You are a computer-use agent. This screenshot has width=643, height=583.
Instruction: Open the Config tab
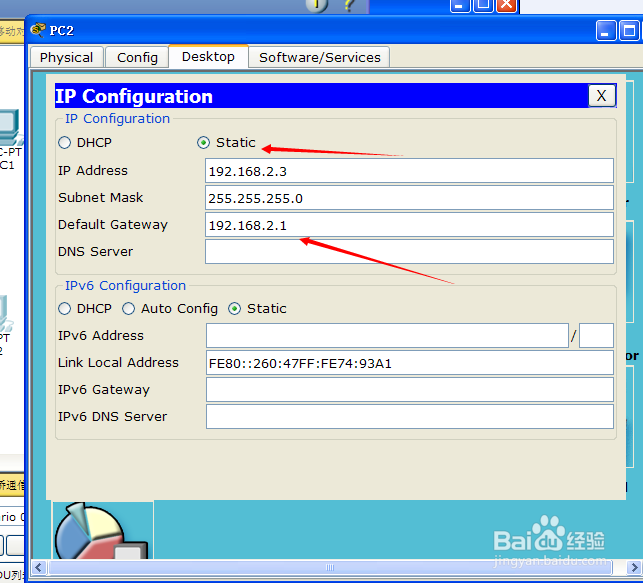137,57
